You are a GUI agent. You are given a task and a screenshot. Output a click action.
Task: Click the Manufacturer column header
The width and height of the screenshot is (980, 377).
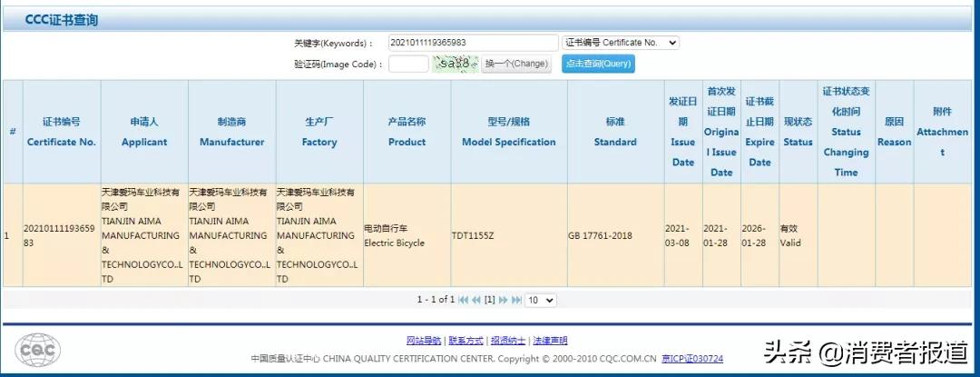[232, 132]
